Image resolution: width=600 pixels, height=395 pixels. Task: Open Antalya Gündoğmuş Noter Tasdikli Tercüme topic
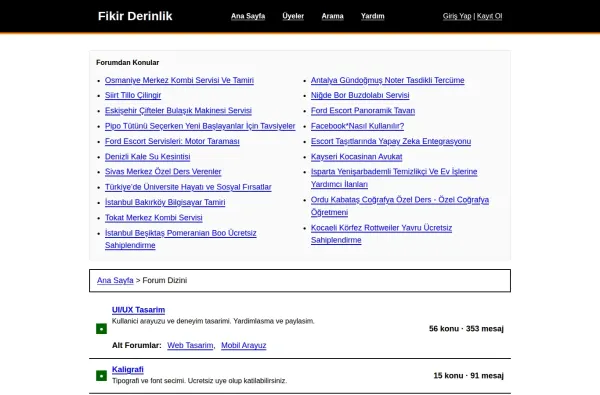(388, 80)
